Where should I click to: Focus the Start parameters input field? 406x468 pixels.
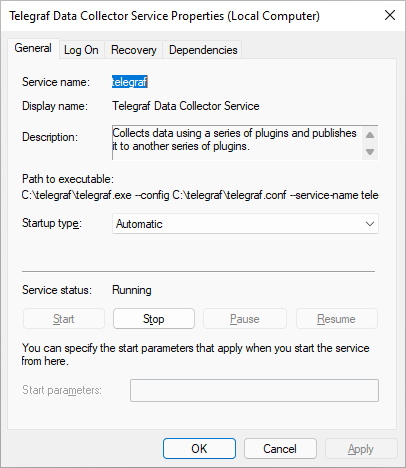coord(254,390)
